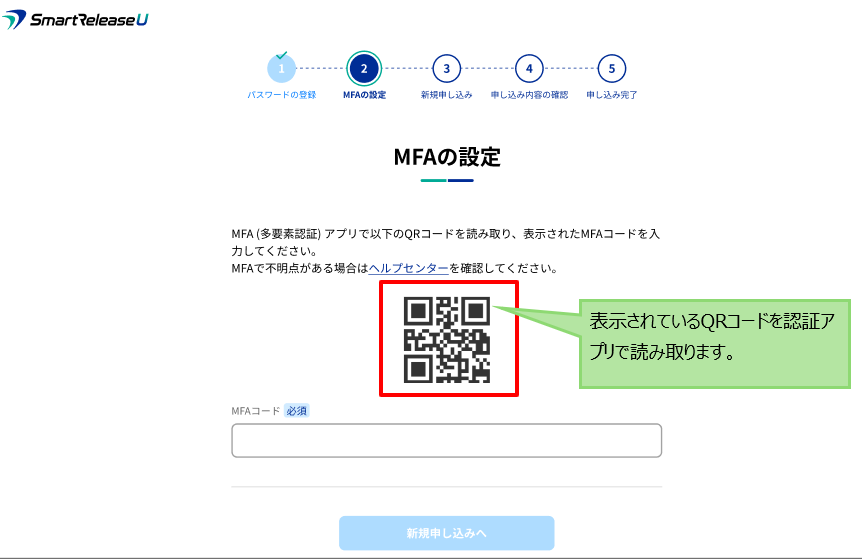Click the 必須 badge
Image resolution: width=862 pixels, height=559 pixels.
(297, 411)
